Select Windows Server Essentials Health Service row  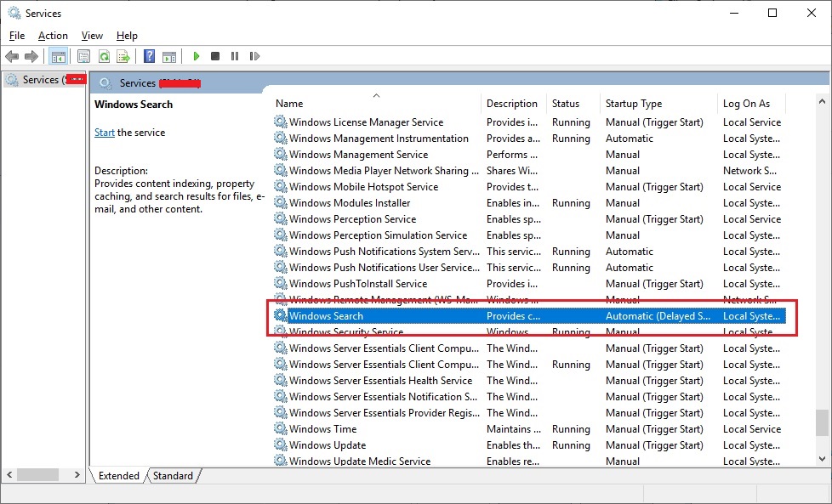click(x=529, y=381)
